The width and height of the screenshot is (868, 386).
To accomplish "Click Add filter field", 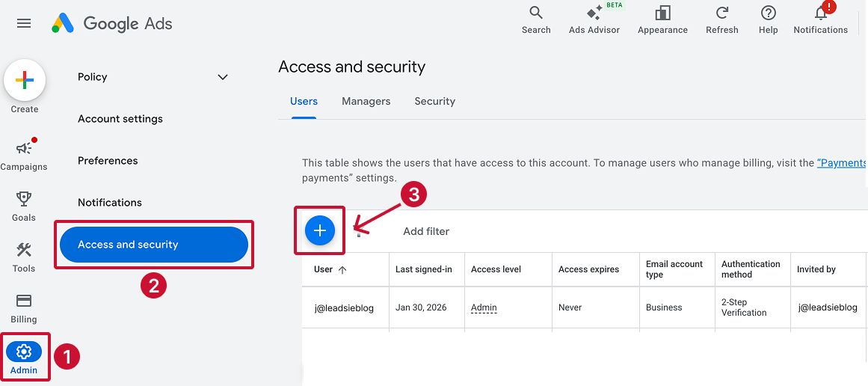I will pos(426,231).
